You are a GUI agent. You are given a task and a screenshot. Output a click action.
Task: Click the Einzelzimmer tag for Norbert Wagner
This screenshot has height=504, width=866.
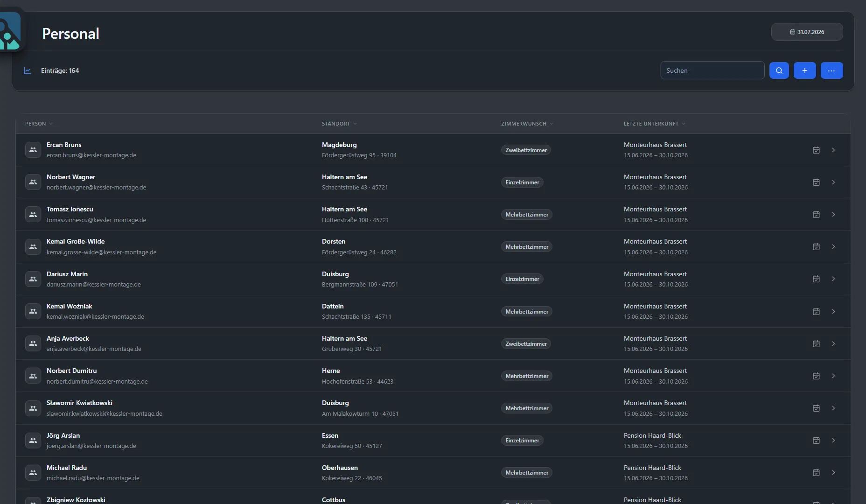(x=522, y=182)
